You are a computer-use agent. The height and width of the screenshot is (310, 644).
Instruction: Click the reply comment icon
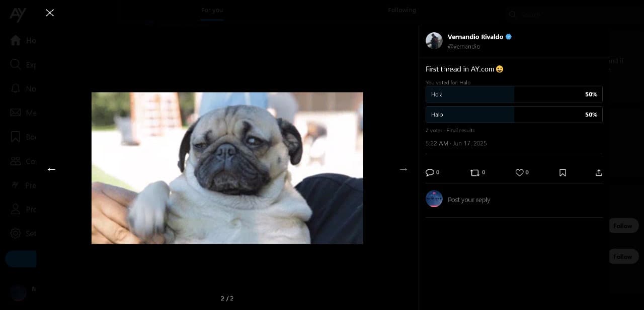[430, 172]
